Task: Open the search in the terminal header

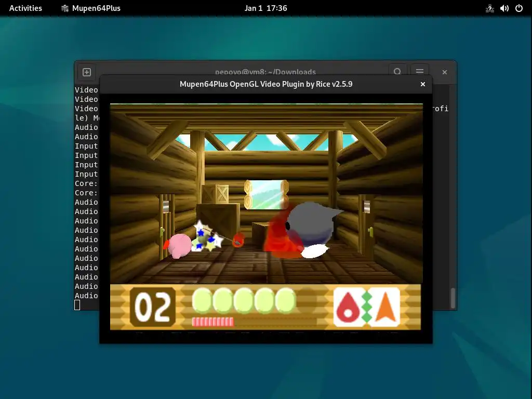Action: coord(397,70)
